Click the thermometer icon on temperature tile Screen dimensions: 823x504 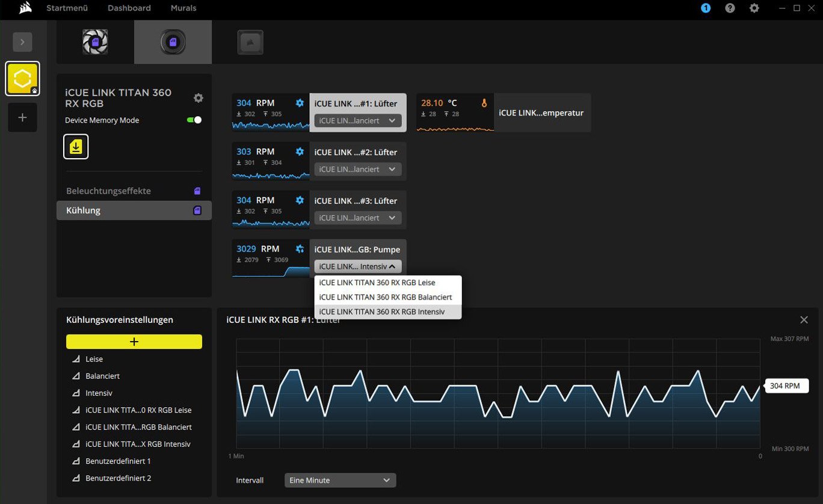(484, 103)
